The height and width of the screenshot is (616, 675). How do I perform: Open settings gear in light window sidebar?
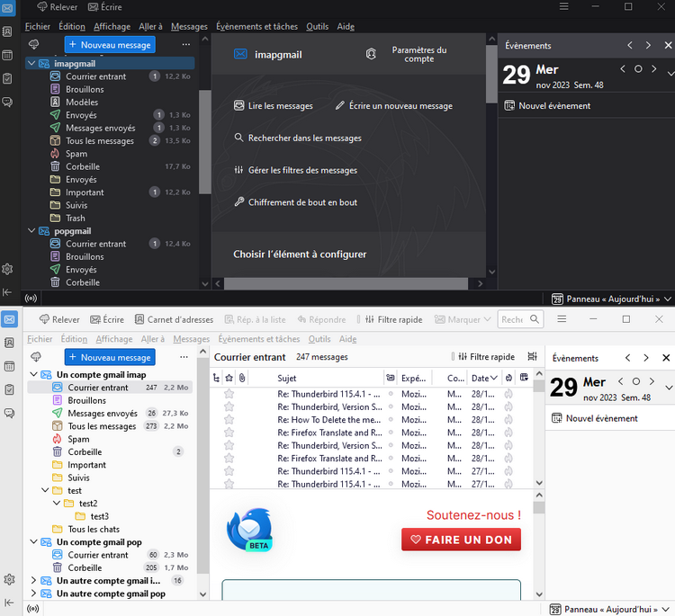coord(9,579)
